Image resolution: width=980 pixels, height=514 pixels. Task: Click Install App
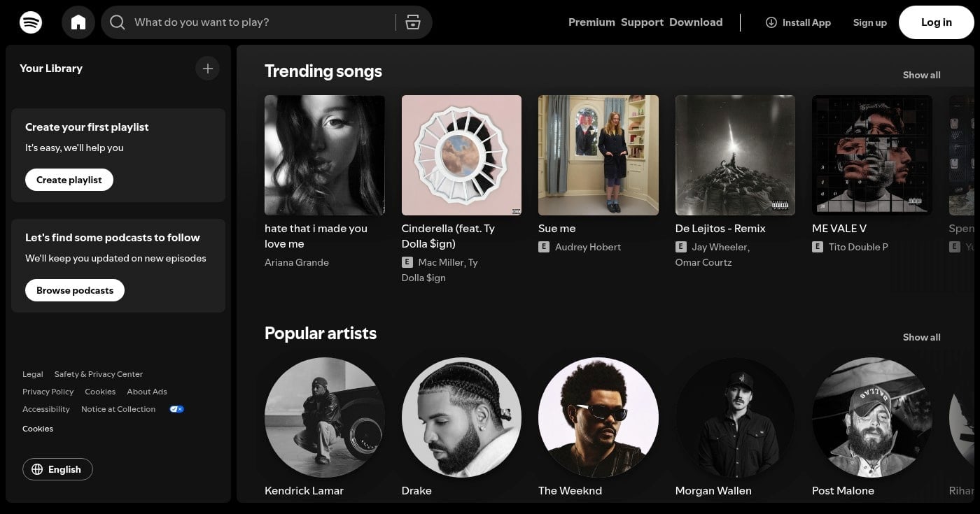[798, 22]
